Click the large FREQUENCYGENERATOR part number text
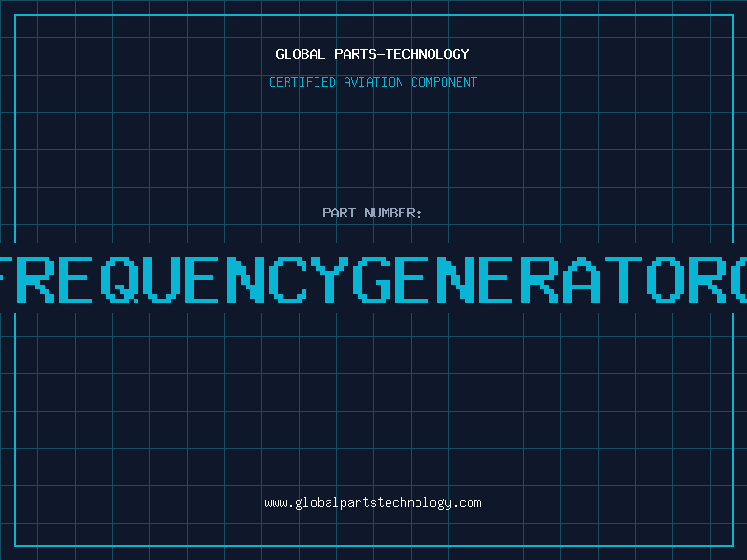 tap(373, 280)
